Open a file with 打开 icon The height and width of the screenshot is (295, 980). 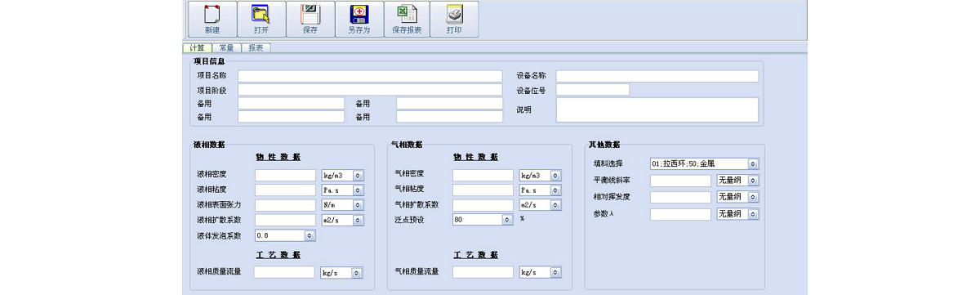[x=261, y=20]
